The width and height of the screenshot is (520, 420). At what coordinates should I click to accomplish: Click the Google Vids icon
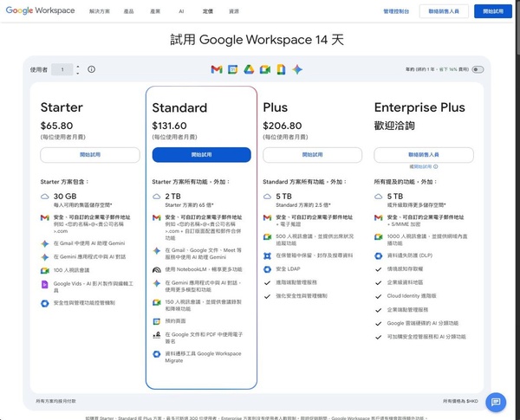tap(45, 284)
